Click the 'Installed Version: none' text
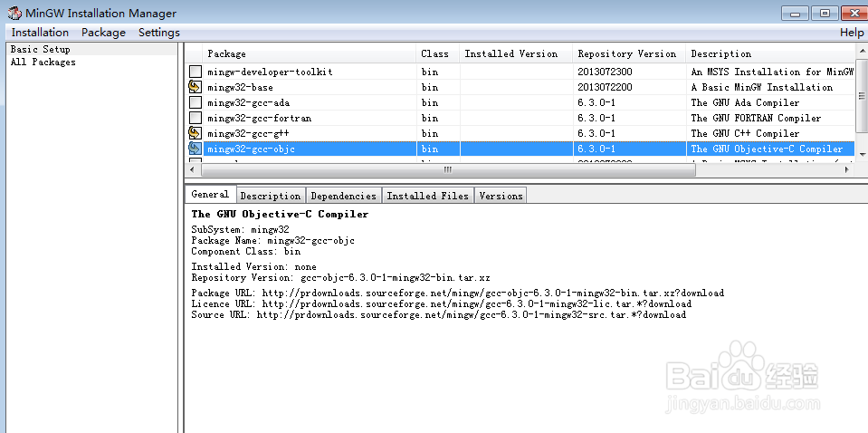This screenshot has height=433, width=868. point(254,267)
